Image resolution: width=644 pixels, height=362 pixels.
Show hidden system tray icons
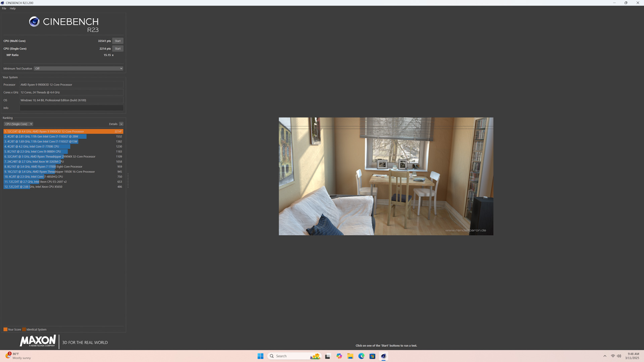click(x=605, y=356)
